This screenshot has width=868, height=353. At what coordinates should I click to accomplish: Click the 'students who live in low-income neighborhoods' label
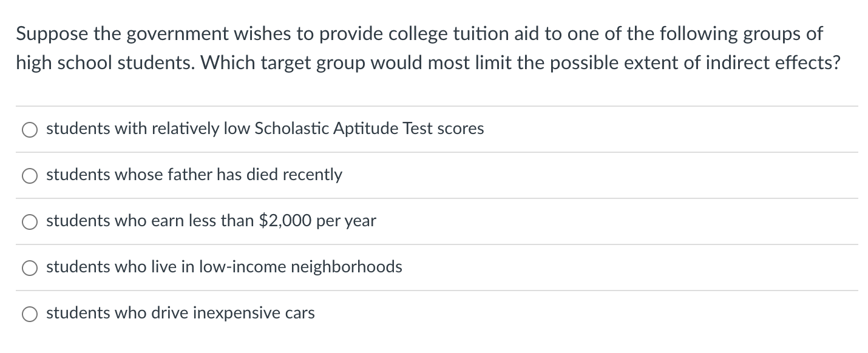pos(224,267)
